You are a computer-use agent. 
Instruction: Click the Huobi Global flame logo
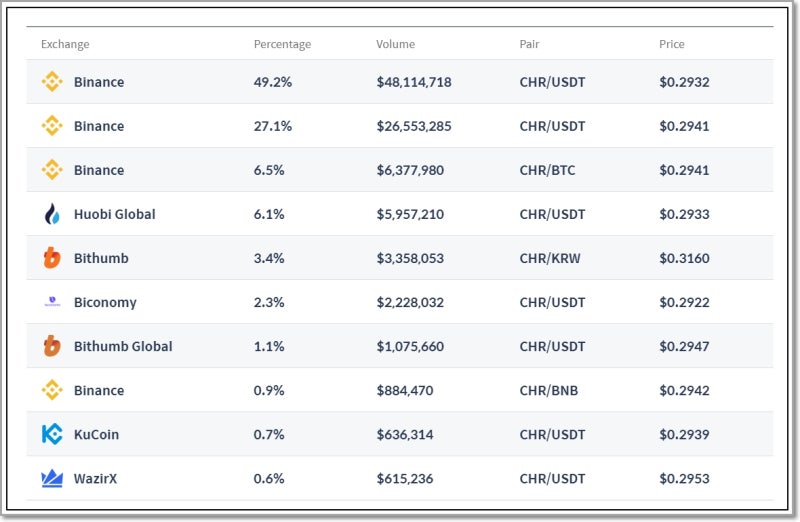click(x=52, y=214)
